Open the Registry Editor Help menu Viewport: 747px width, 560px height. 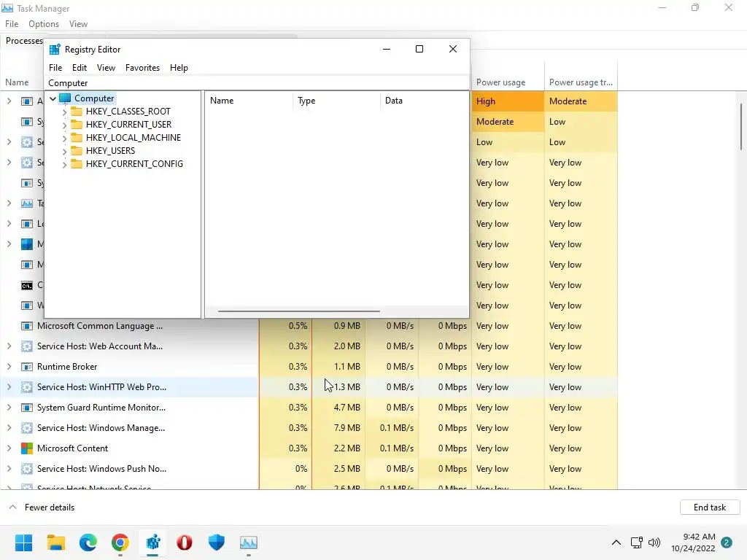179,68
